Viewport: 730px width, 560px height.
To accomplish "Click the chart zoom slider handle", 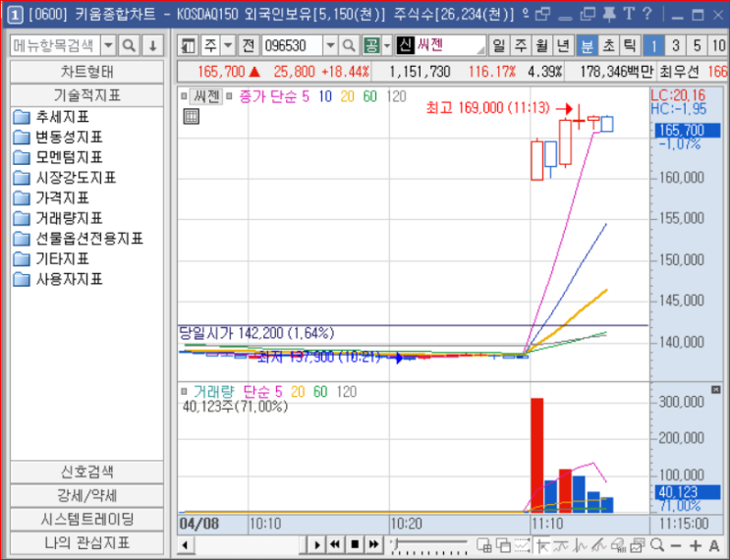I will [397, 542].
